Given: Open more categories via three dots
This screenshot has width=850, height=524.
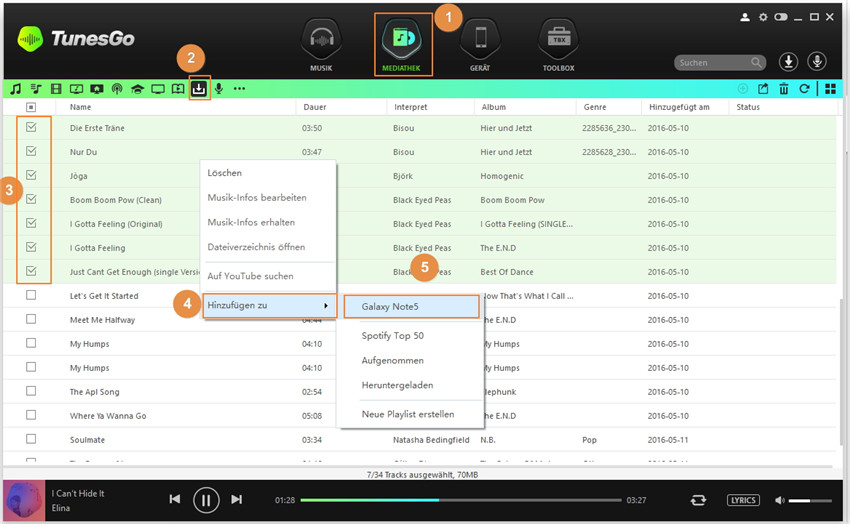Looking at the screenshot, I should tap(239, 89).
